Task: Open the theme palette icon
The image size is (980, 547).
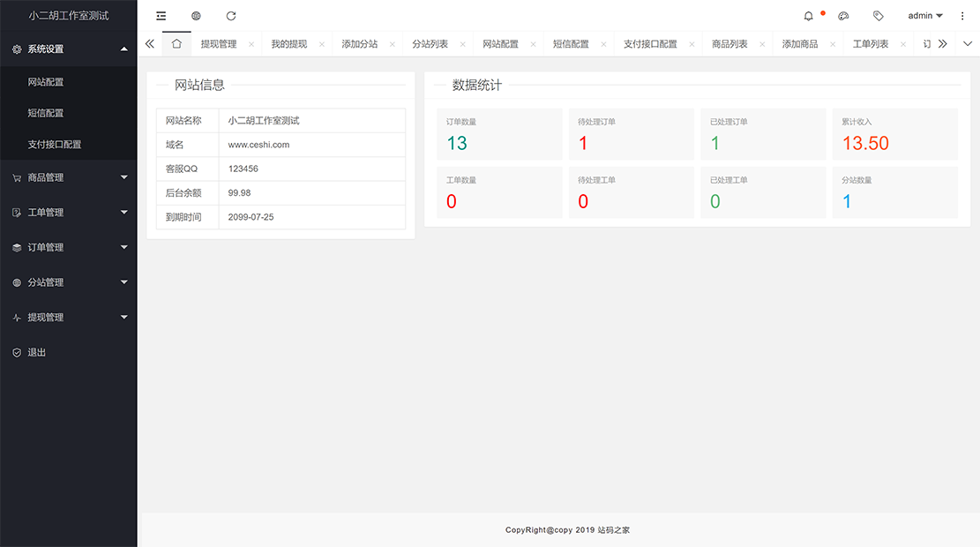Action: point(843,16)
